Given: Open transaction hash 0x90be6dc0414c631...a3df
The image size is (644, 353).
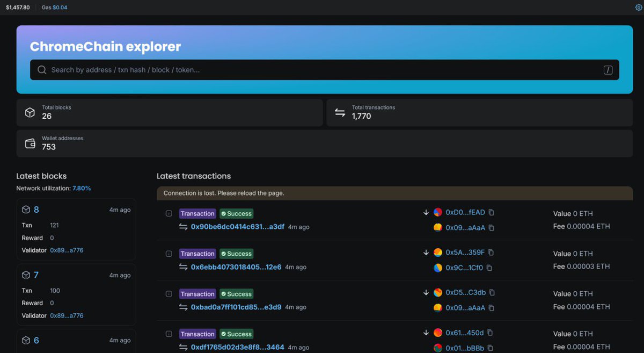Looking at the screenshot, I should pyautogui.click(x=238, y=227).
